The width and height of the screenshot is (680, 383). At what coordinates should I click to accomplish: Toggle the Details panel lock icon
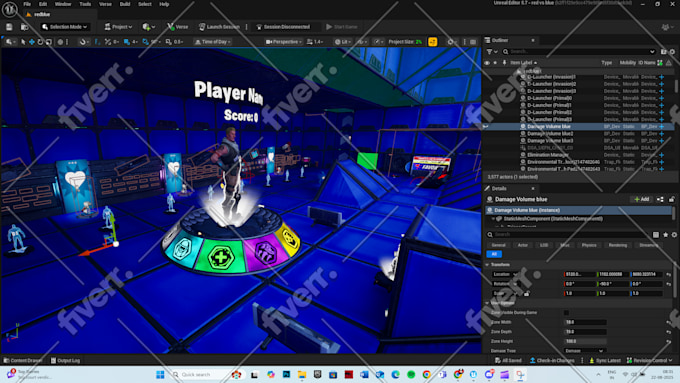pos(671,200)
